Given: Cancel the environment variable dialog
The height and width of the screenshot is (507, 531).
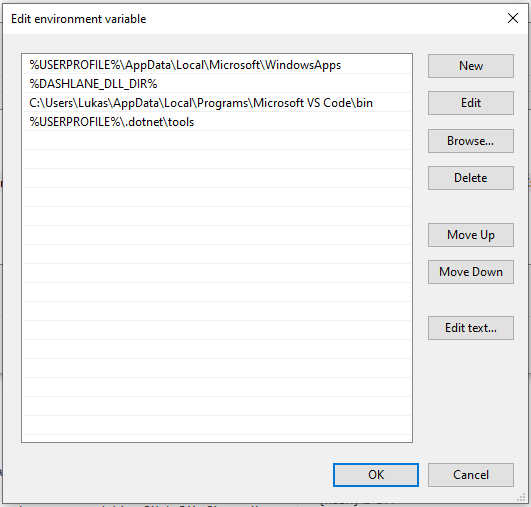Looking at the screenshot, I should coord(471,475).
